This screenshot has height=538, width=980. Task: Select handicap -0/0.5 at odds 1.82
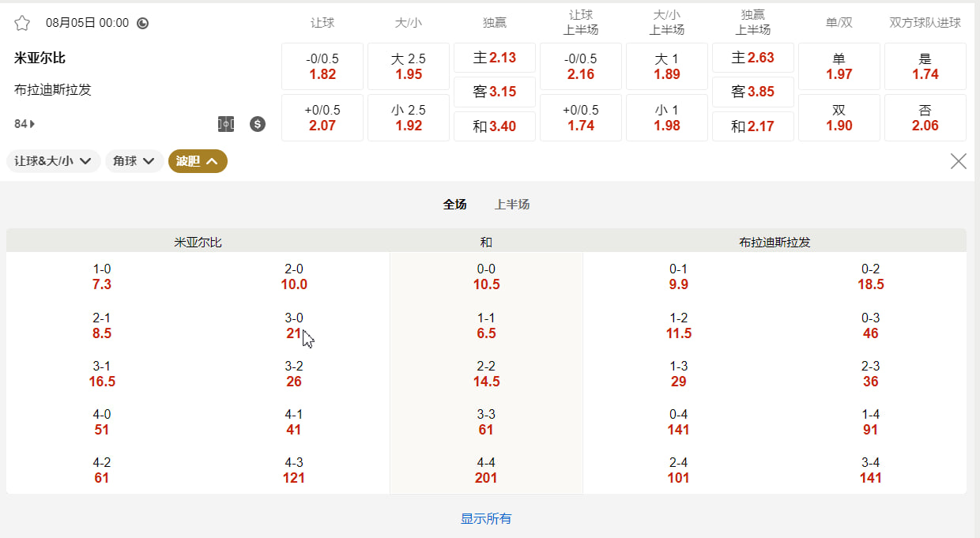322,66
